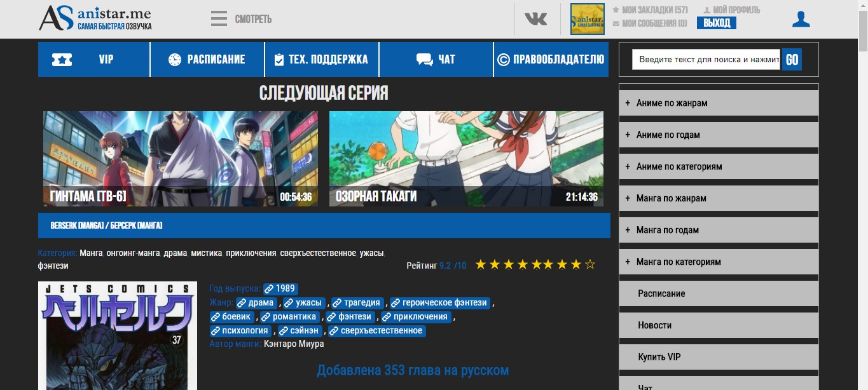Open Купить VIP in the sidebar

click(x=719, y=357)
